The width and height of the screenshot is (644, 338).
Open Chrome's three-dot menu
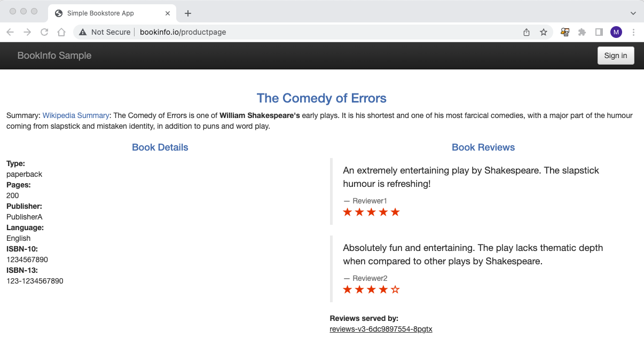coord(633,32)
